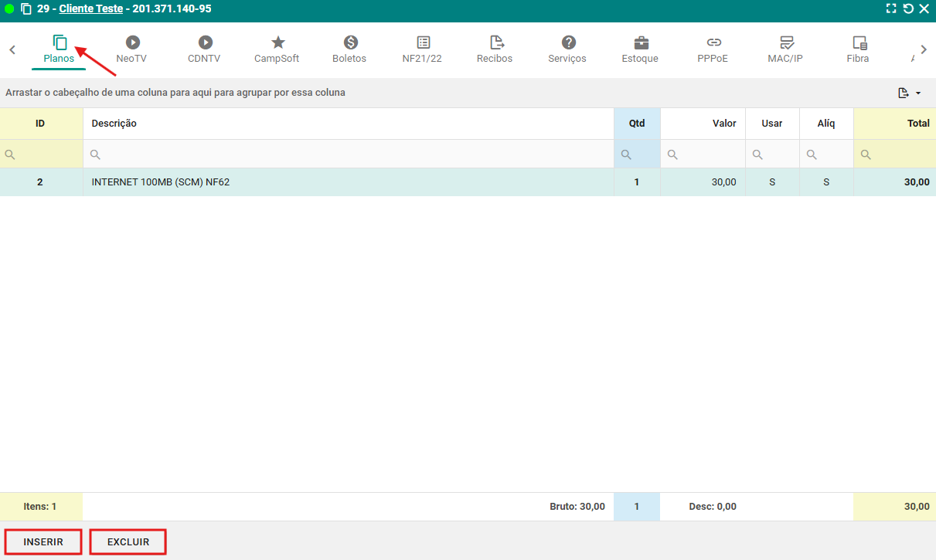Click the INSERIR button
Image resolution: width=936 pixels, height=560 pixels.
coord(43,542)
